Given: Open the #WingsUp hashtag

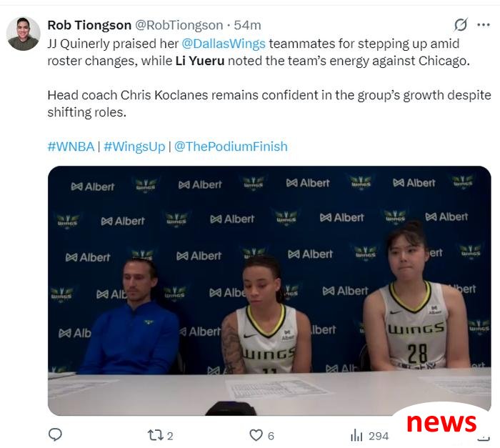Looking at the screenshot, I should coord(134,146).
